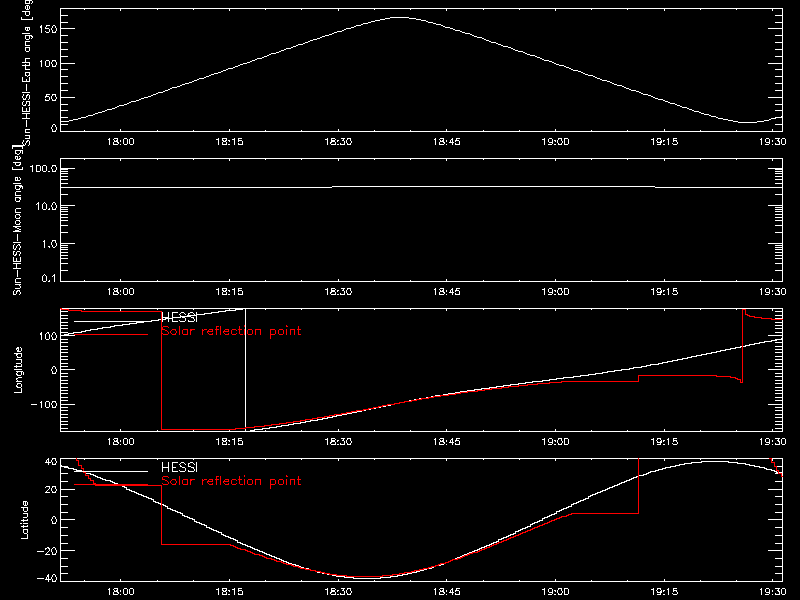Click the Sun-HESSI-Earth angle [deg] axis label
This screenshot has width=800, height=600.
point(28,72)
